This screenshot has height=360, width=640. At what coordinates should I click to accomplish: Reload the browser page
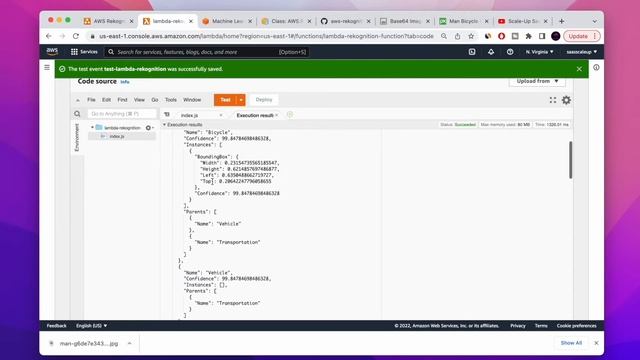click(x=76, y=36)
